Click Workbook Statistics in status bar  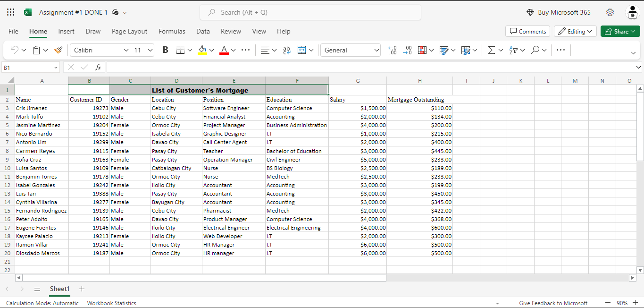pos(111,303)
